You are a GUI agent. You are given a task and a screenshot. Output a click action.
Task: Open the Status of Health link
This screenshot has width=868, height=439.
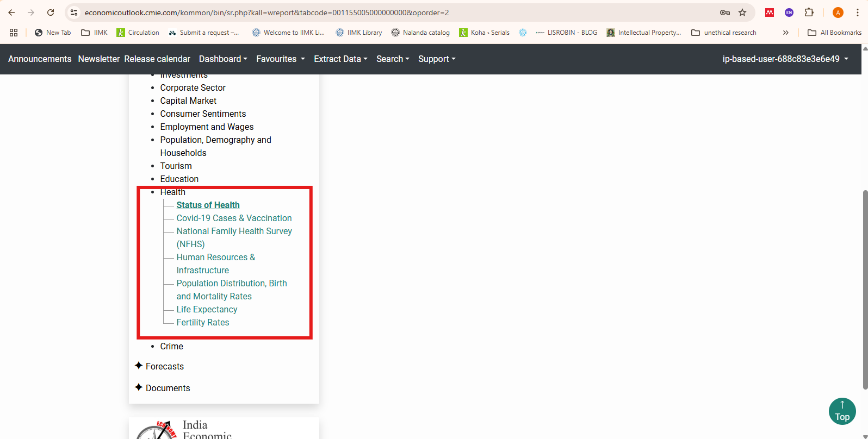pos(208,205)
